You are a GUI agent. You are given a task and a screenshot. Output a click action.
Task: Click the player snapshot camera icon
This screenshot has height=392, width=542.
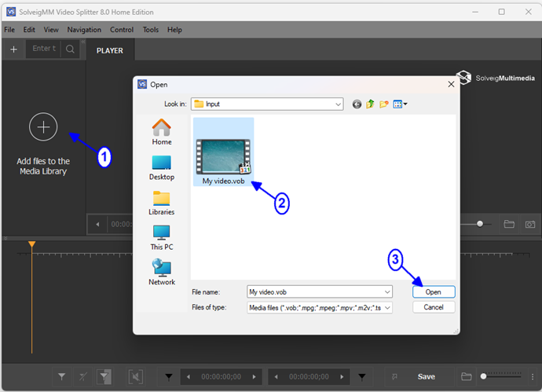530,225
